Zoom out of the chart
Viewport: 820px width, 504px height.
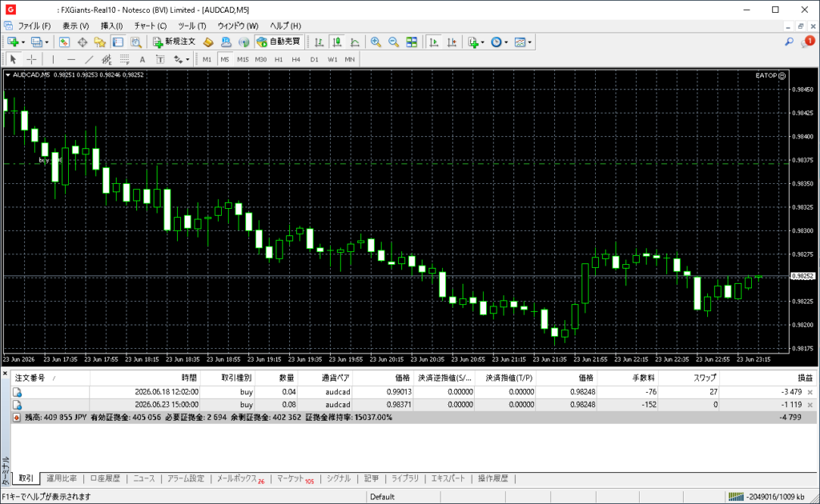[393, 42]
